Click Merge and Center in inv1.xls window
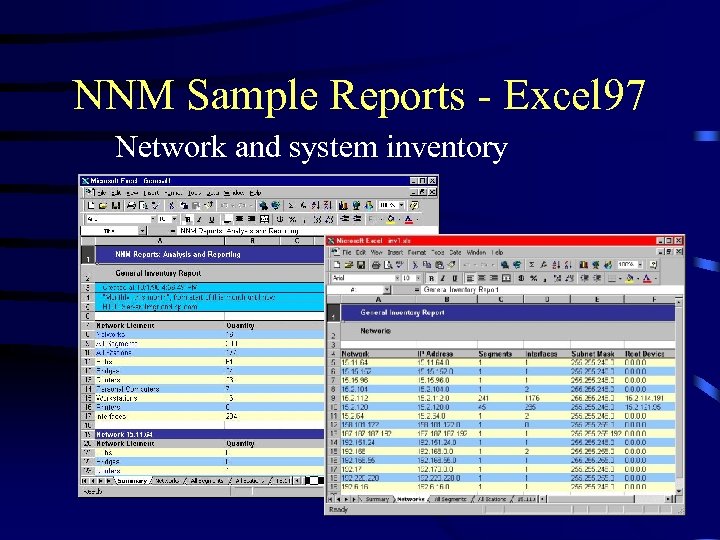Screen dimensions: 720x540 [506, 278]
